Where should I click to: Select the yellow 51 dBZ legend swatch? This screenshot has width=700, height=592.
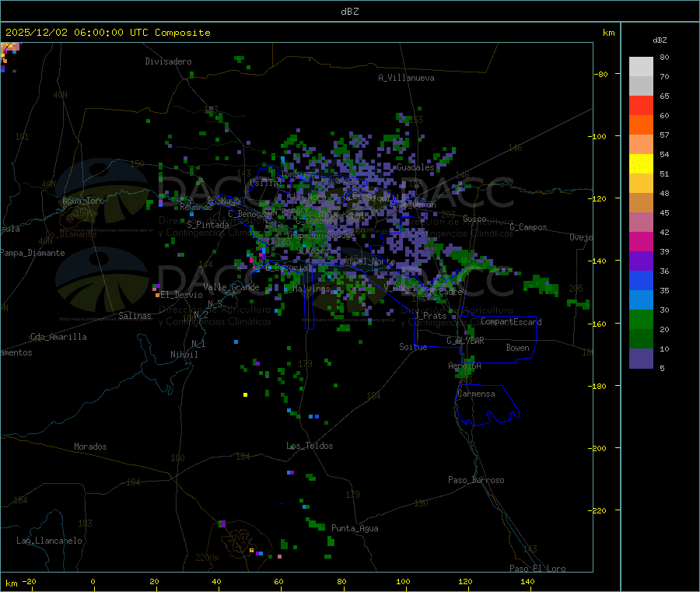coord(641,164)
